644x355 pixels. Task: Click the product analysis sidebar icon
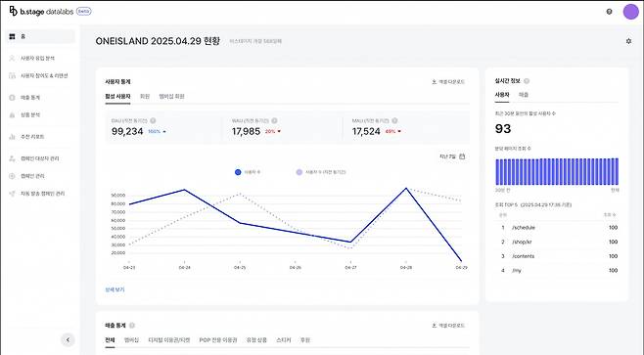tap(13, 115)
